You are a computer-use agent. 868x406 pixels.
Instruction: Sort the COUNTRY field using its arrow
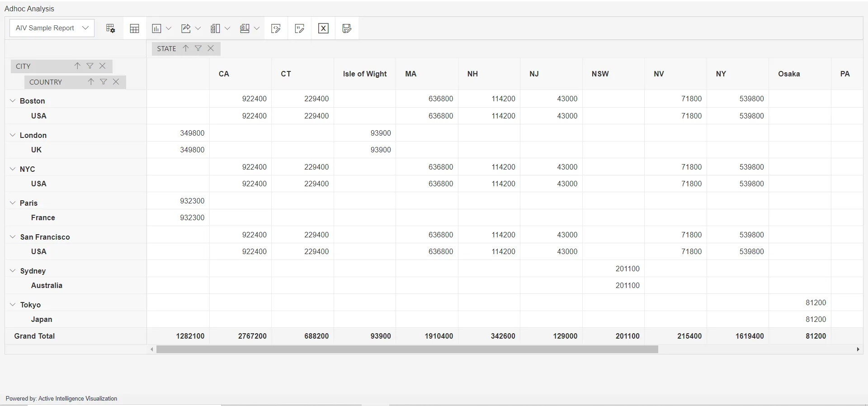91,82
